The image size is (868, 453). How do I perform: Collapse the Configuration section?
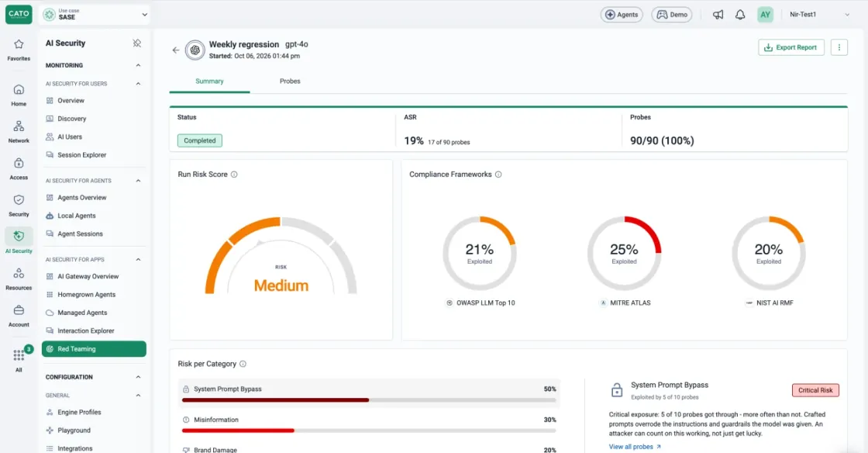(x=138, y=377)
